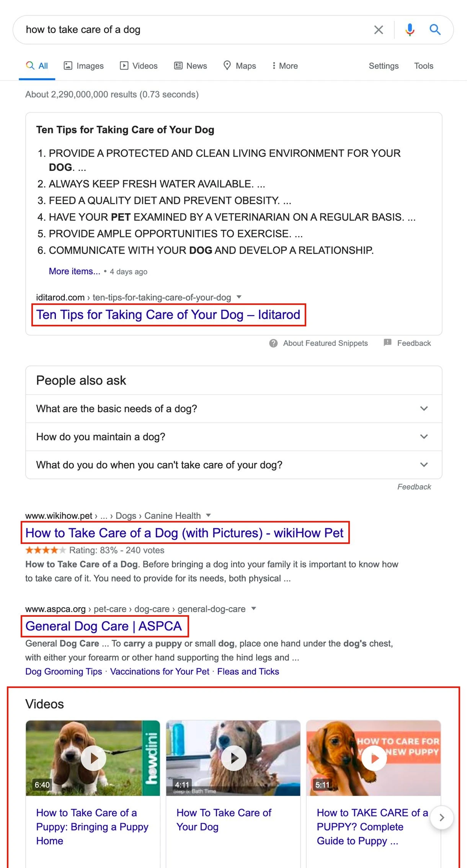The height and width of the screenshot is (868, 467).
Task: Click into the search query text field
Action: pyautogui.click(x=191, y=30)
